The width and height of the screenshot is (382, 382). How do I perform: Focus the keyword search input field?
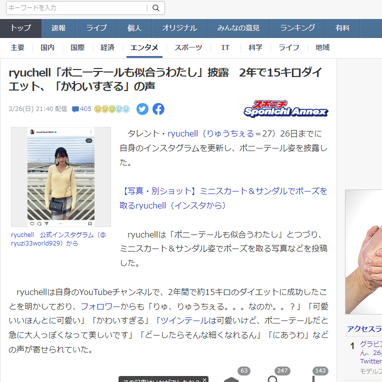click(77, 8)
